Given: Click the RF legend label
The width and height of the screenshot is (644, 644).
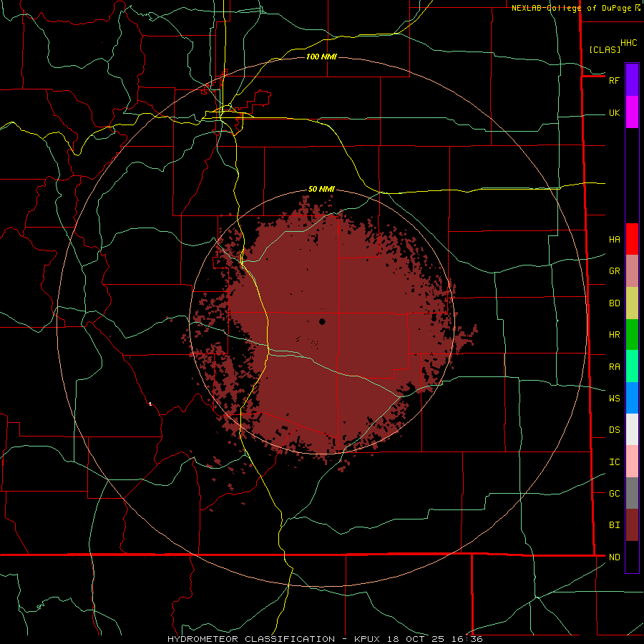Looking at the screenshot, I should click(x=614, y=80).
